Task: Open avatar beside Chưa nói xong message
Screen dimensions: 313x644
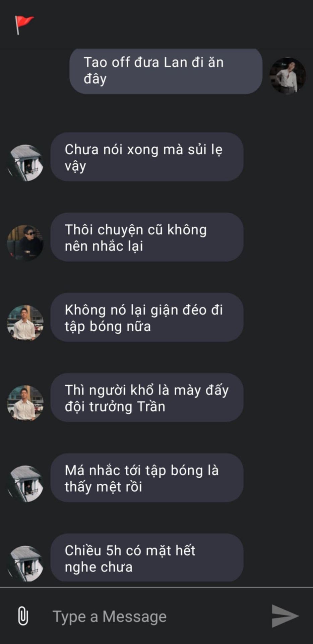Action: (25, 163)
